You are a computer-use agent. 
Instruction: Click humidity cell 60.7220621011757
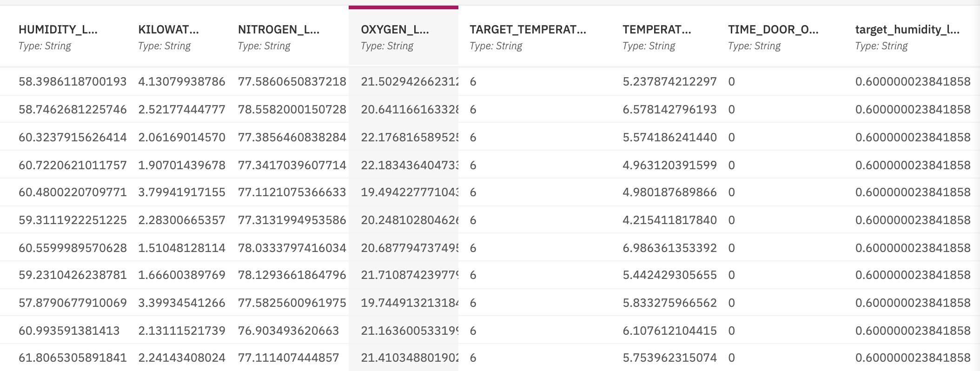[73, 165]
